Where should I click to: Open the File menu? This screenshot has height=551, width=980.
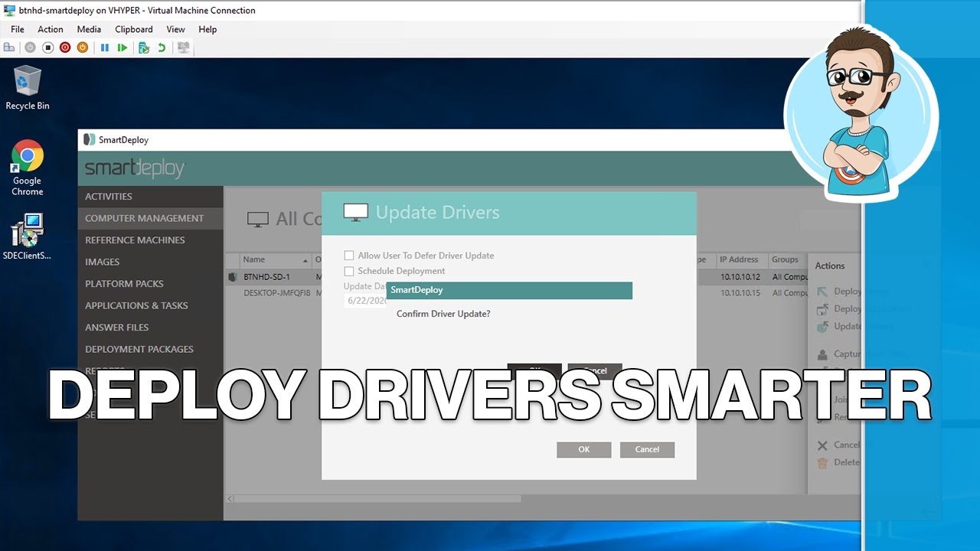(18, 29)
